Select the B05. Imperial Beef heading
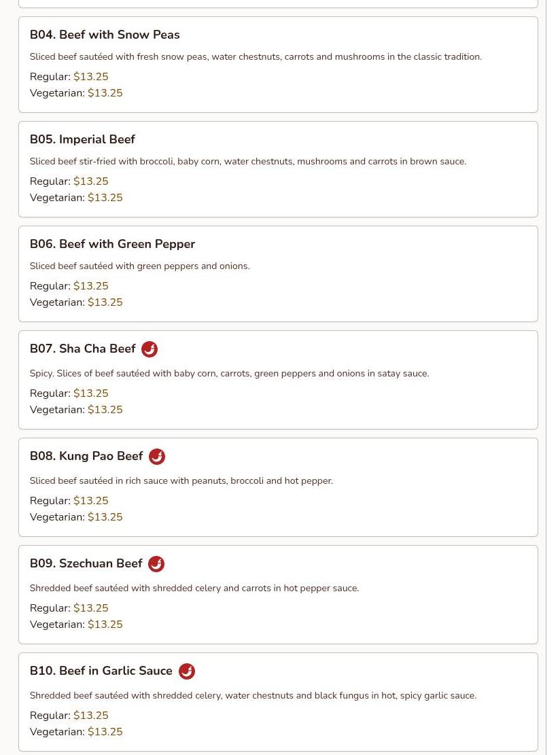Image resolution: width=560 pixels, height=755 pixels. coord(82,139)
